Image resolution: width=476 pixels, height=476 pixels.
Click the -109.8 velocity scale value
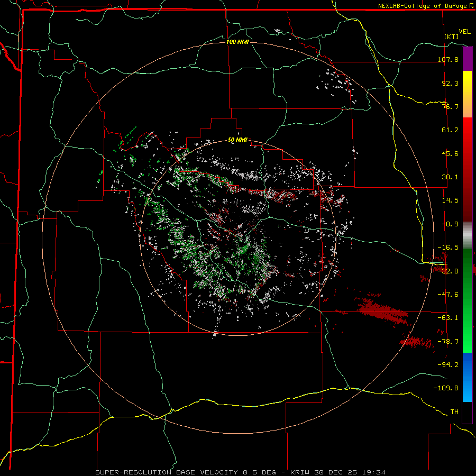click(x=446, y=388)
